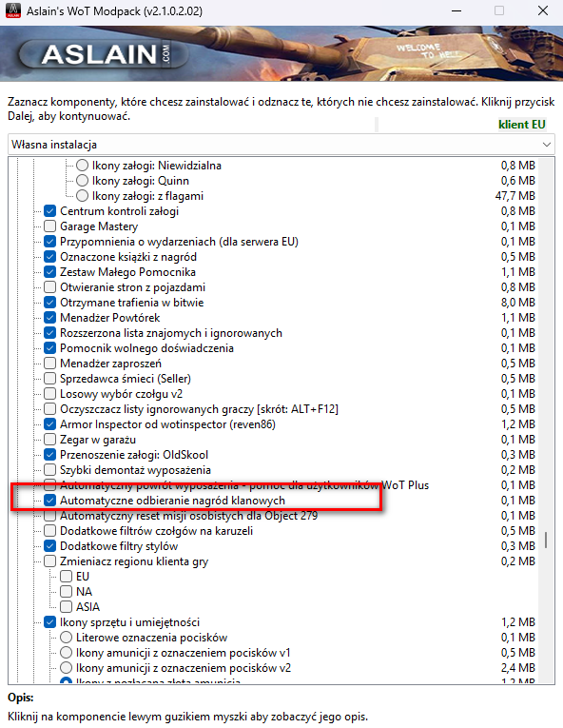Screen dimensions: 563x728
Task: Click the ASLAIN.COM logo banner
Action: [104, 54]
